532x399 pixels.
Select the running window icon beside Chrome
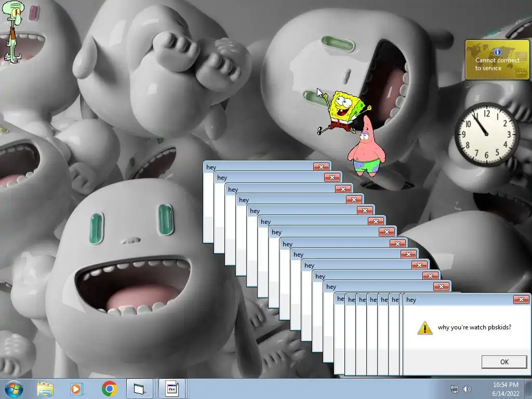139,389
